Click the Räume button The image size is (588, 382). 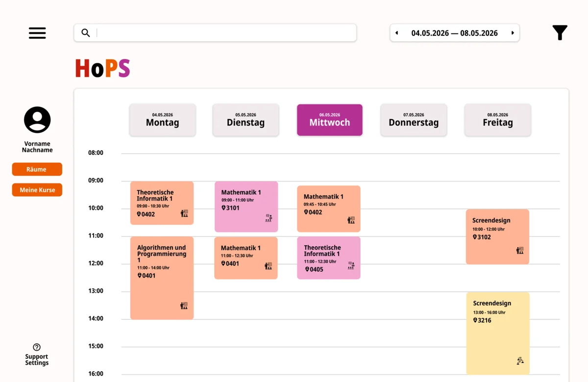pyautogui.click(x=37, y=169)
